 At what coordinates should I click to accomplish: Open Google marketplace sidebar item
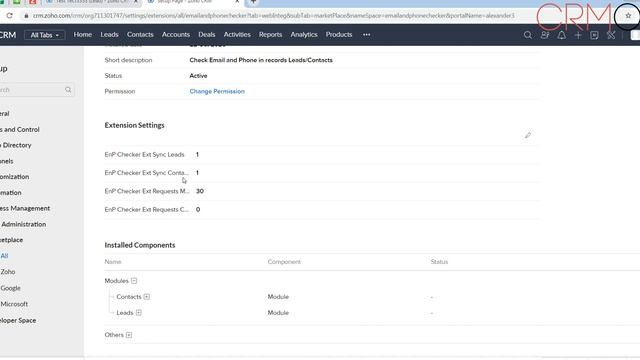[10, 288]
